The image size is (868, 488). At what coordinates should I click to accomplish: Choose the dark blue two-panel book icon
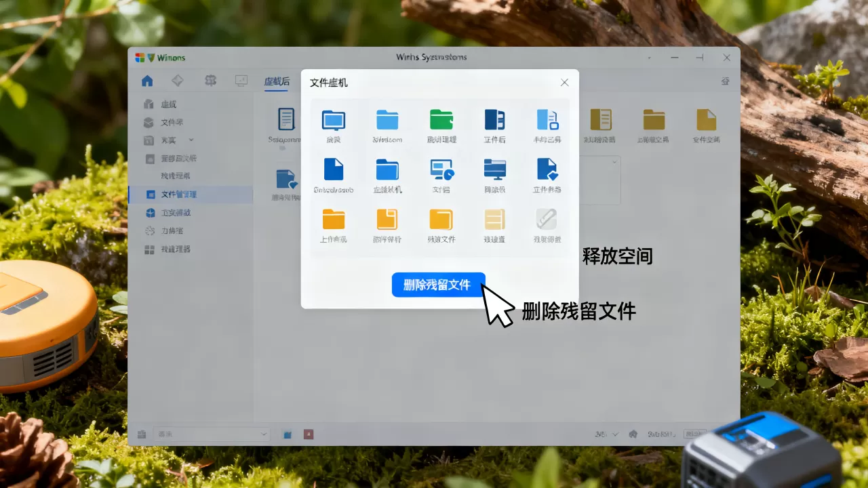pyautogui.click(x=494, y=120)
